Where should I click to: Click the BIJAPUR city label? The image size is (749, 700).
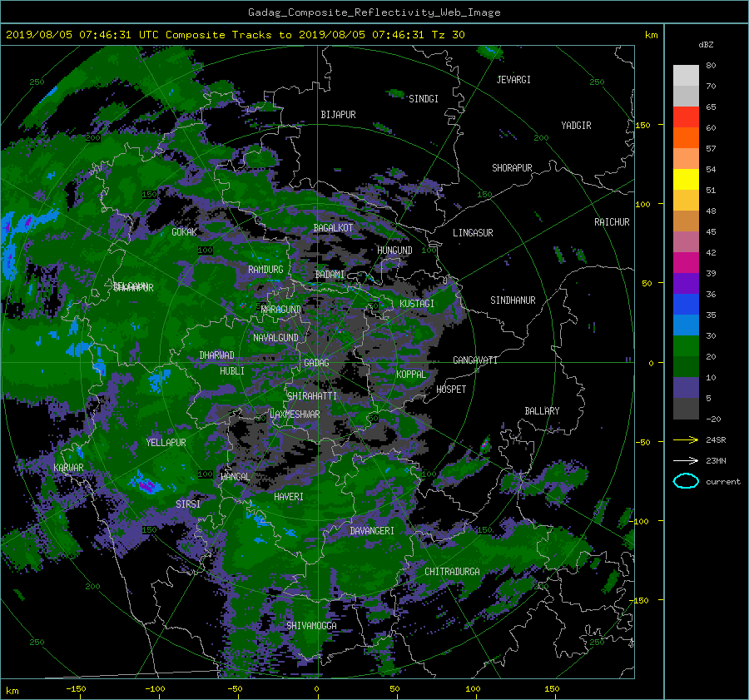[338, 115]
